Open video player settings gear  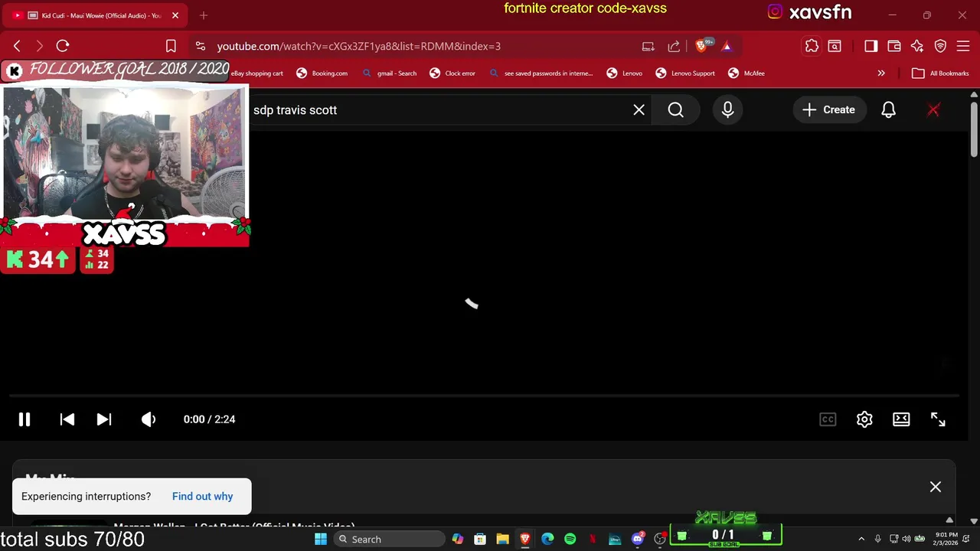tap(864, 419)
